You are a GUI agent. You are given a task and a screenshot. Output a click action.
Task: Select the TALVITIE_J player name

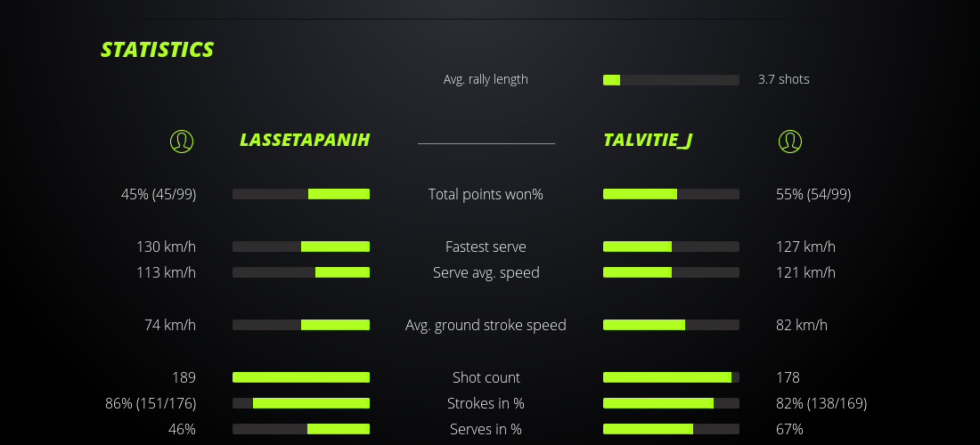click(x=648, y=141)
